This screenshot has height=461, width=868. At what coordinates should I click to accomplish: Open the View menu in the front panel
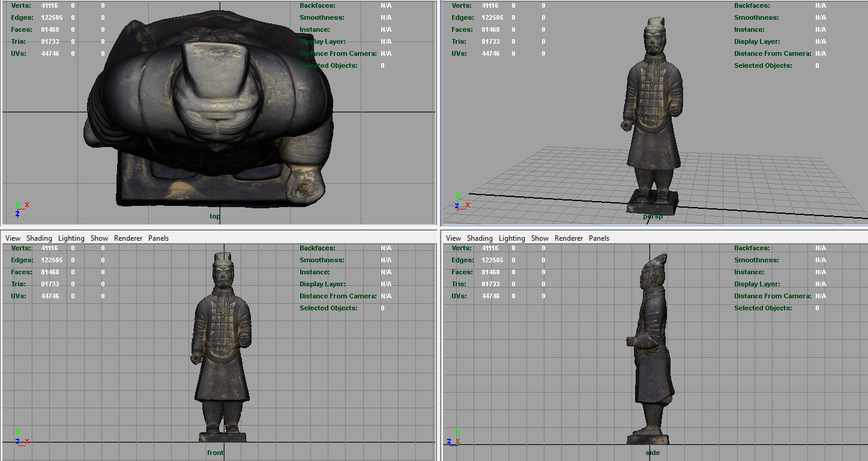tap(13, 238)
